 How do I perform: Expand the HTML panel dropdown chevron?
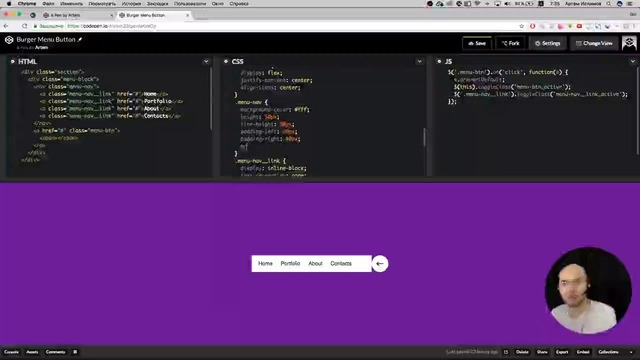[x=206, y=62]
